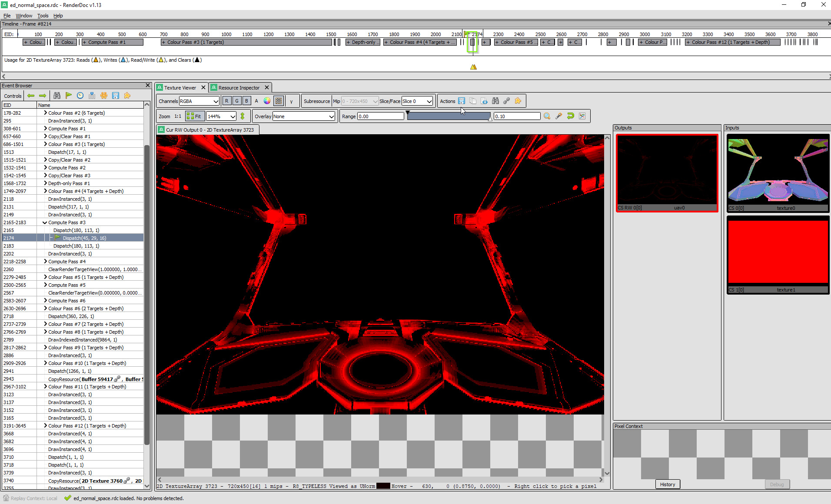Click the puzzle piece extensions icon in Event Browser
The height and width of the screenshot is (504, 831).
[x=127, y=96]
